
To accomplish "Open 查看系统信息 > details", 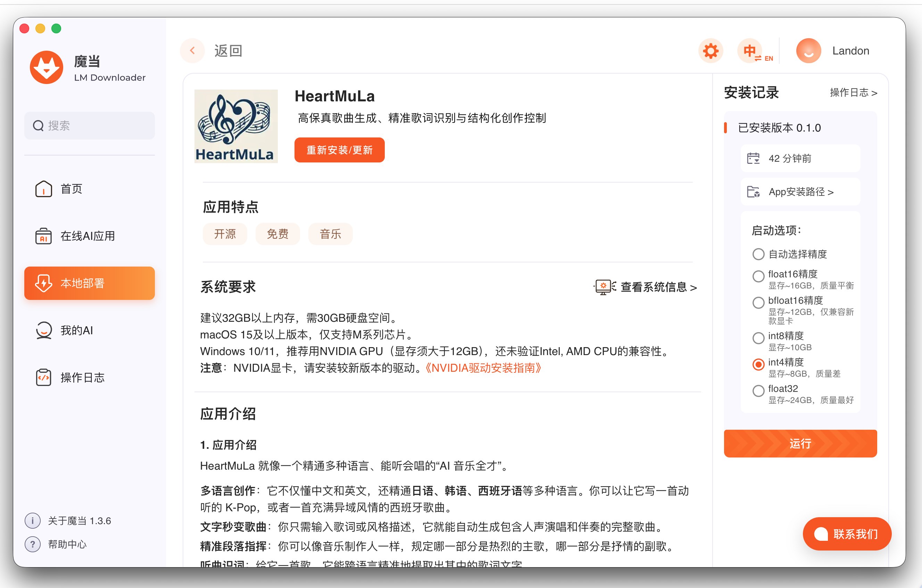I will (658, 287).
